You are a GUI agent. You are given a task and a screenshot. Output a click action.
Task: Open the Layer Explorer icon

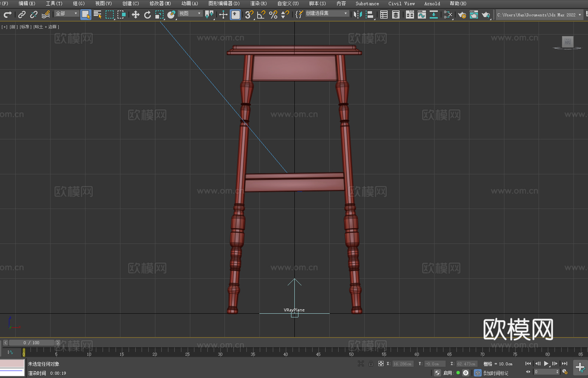click(396, 14)
